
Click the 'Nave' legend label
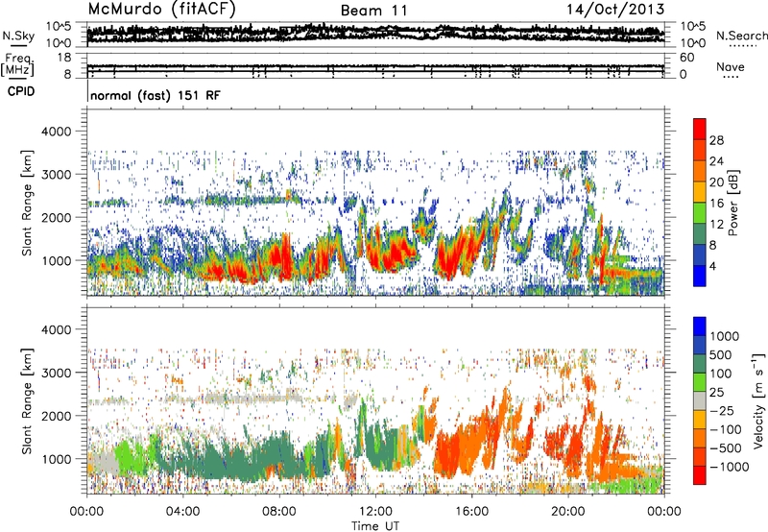click(731, 66)
